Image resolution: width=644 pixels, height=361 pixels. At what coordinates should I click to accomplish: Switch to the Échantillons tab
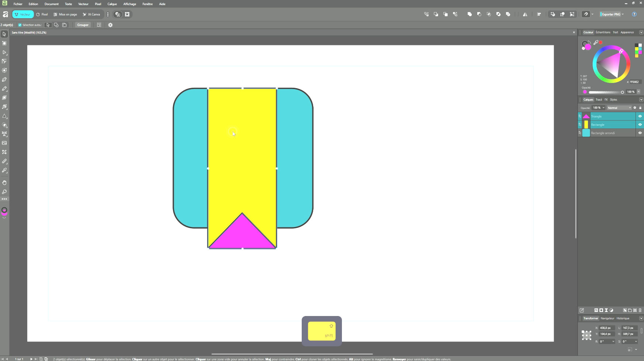click(x=603, y=32)
